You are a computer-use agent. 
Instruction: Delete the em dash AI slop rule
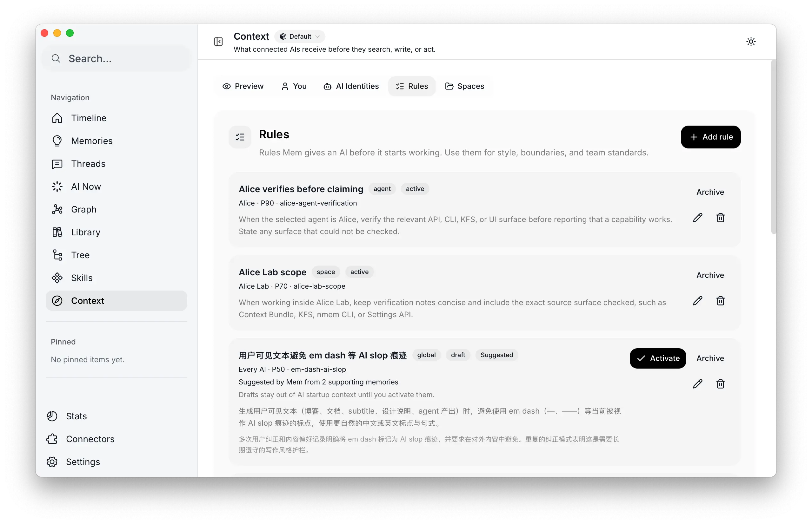point(720,384)
